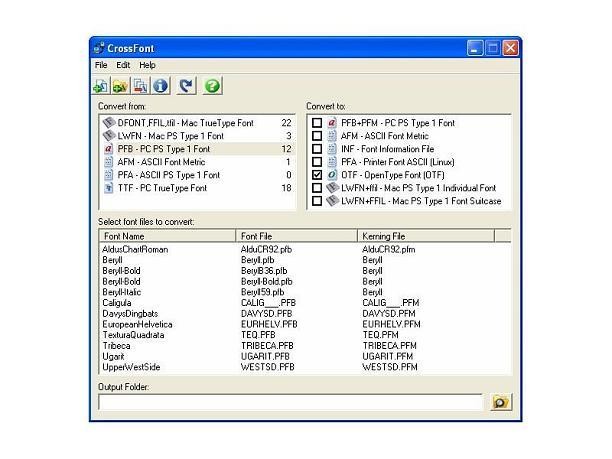Close the CrossFont window
This screenshot has width=612, height=459.
510,48
